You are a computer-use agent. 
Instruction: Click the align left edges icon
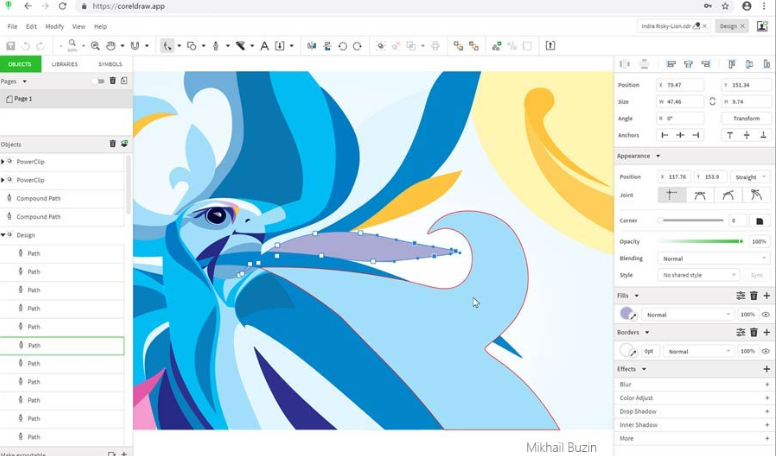coord(671,64)
